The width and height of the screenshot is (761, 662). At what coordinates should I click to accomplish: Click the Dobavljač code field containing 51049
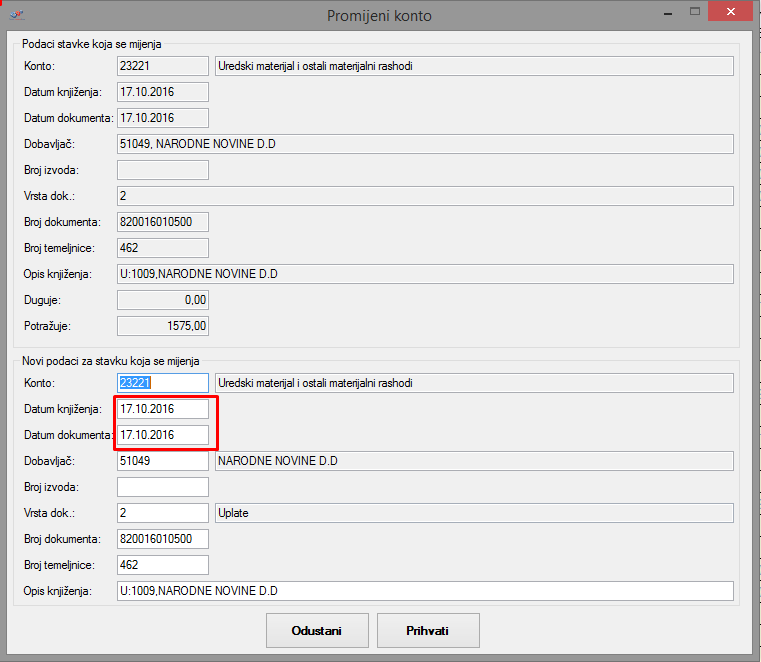[x=163, y=461]
